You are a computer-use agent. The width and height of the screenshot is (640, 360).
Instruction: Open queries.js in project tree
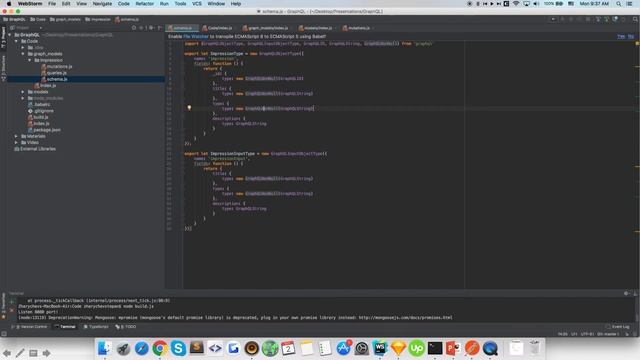pyautogui.click(x=54, y=73)
